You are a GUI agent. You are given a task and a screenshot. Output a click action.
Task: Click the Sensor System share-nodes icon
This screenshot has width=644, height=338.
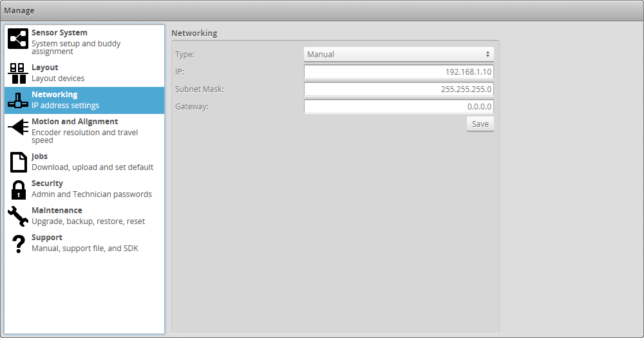pos(18,39)
